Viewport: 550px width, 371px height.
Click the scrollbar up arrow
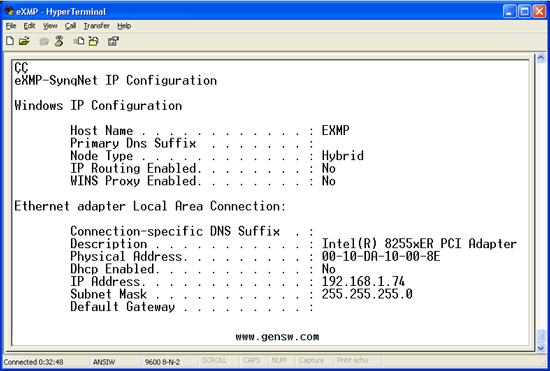click(541, 58)
